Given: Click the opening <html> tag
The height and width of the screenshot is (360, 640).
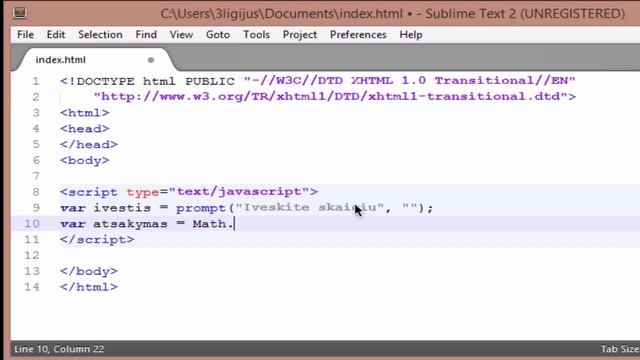Looking at the screenshot, I should [84, 113].
